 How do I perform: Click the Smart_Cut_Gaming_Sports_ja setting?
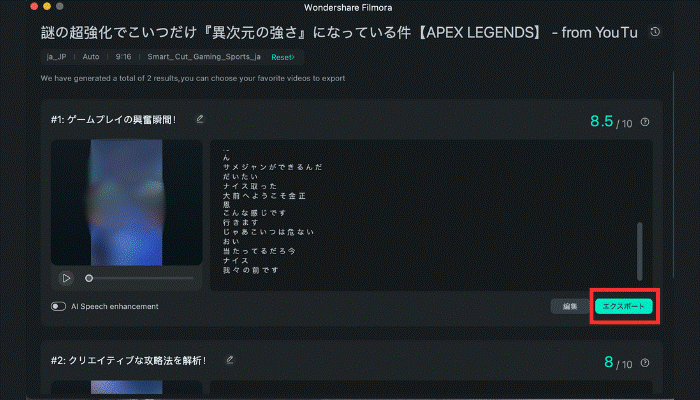(204, 57)
